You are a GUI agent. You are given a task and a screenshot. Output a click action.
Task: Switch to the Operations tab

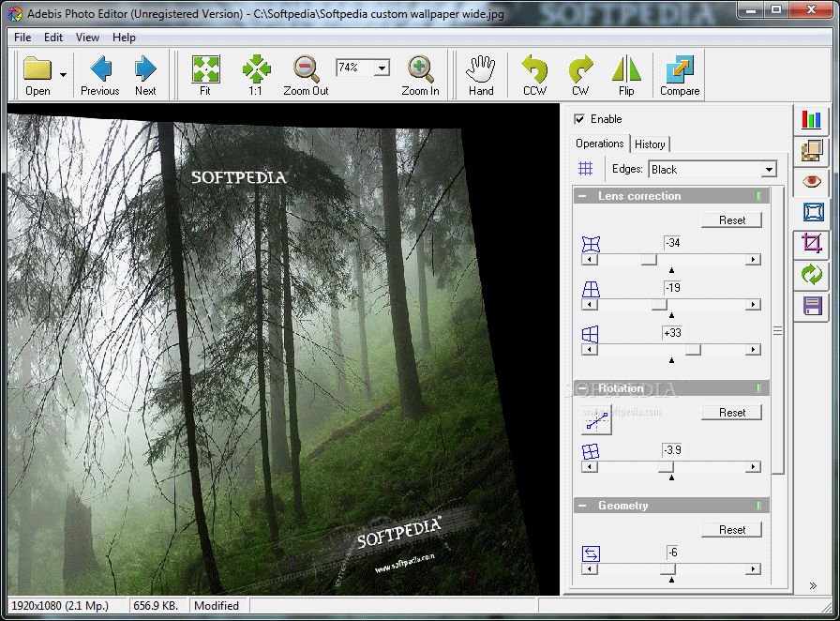[x=599, y=144]
